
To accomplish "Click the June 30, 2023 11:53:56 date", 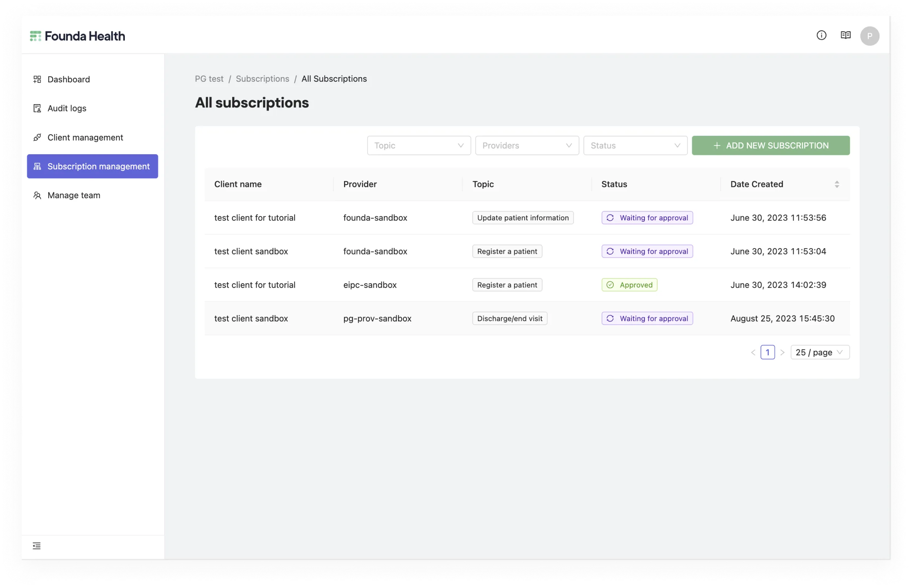I will (x=778, y=218).
